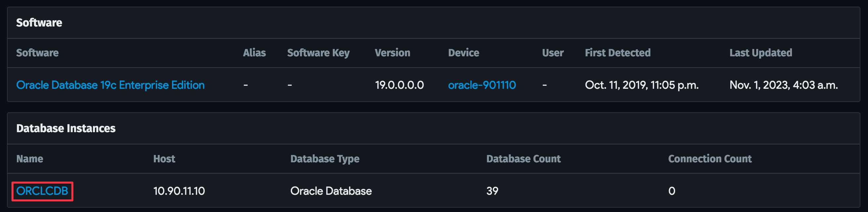
Task: Select the Database Instances section heading
Action: point(66,128)
